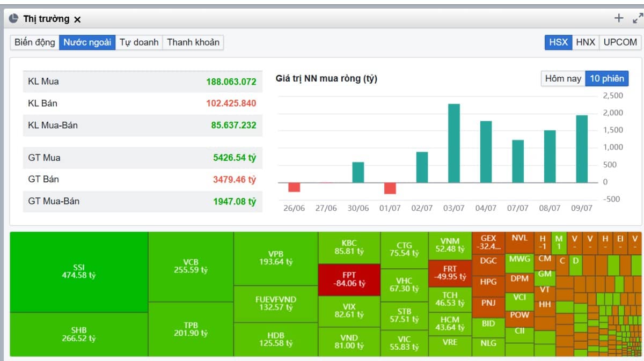The width and height of the screenshot is (644, 361).
Task: Close the Thị trường tab
Action: point(77,19)
